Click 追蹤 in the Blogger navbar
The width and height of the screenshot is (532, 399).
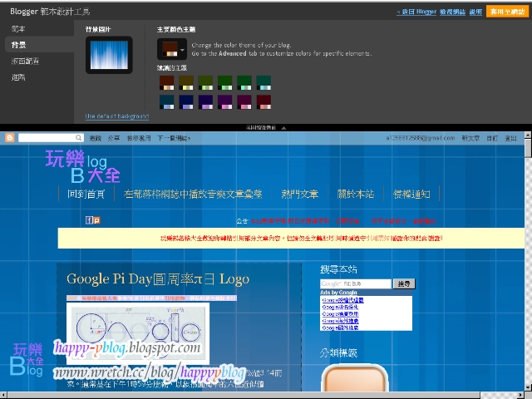[96, 138]
